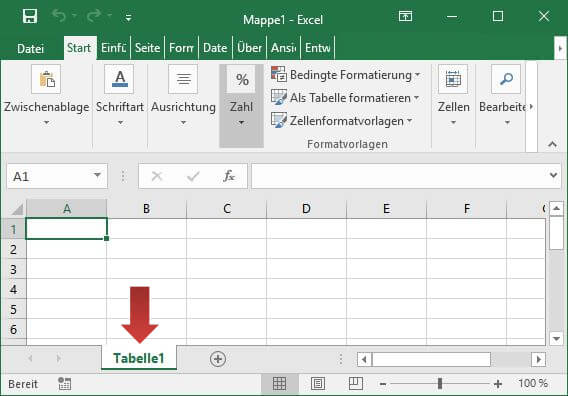
Task: Select column F header
Action: point(467,209)
